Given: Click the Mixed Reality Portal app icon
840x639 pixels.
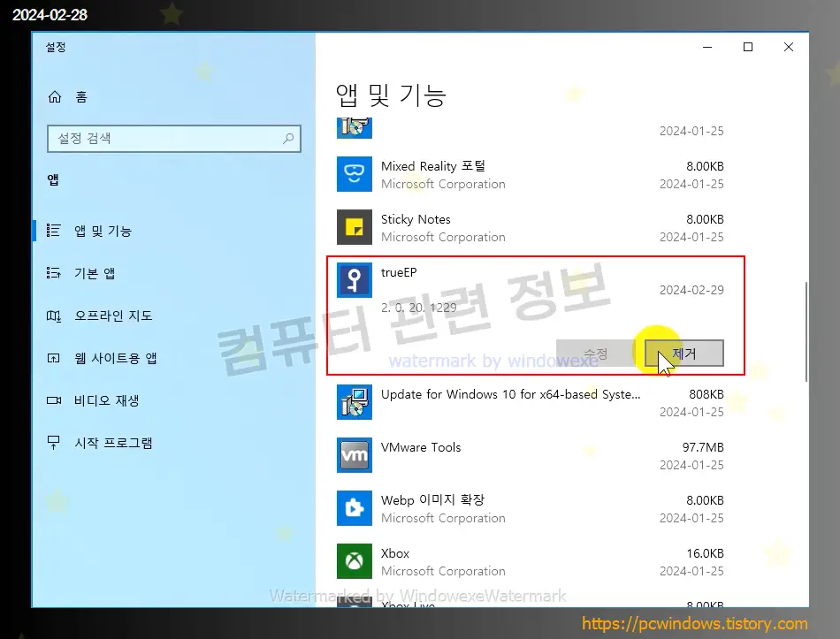Looking at the screenshot, I should coord(354,174).
